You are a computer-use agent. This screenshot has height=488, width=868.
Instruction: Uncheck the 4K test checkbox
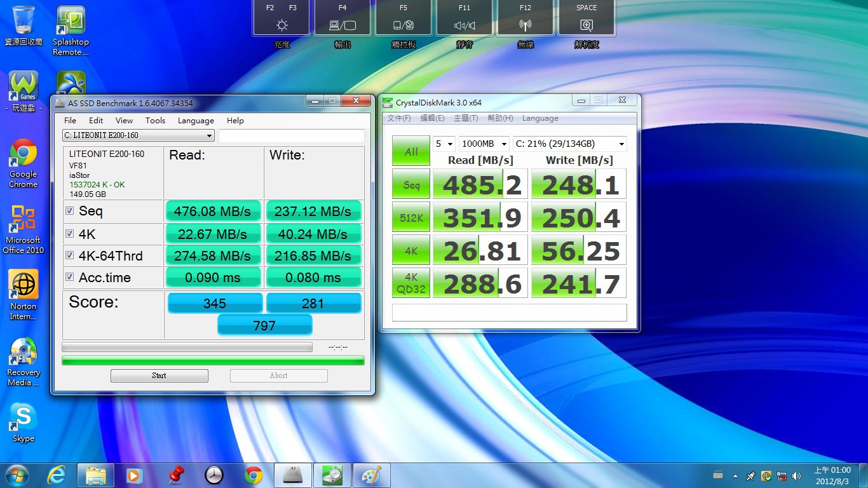(70, 234)
